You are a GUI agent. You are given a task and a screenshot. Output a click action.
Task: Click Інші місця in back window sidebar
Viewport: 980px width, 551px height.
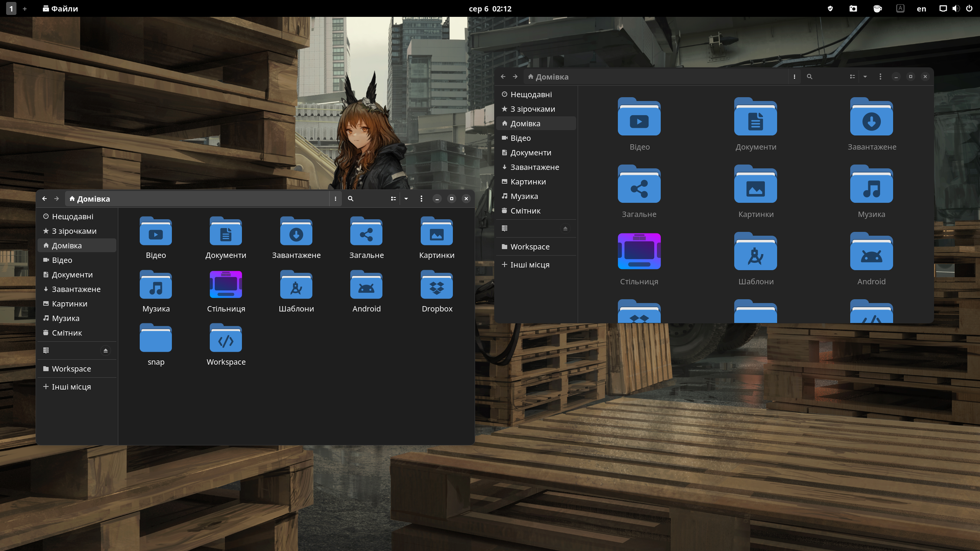tap(536, 265)
